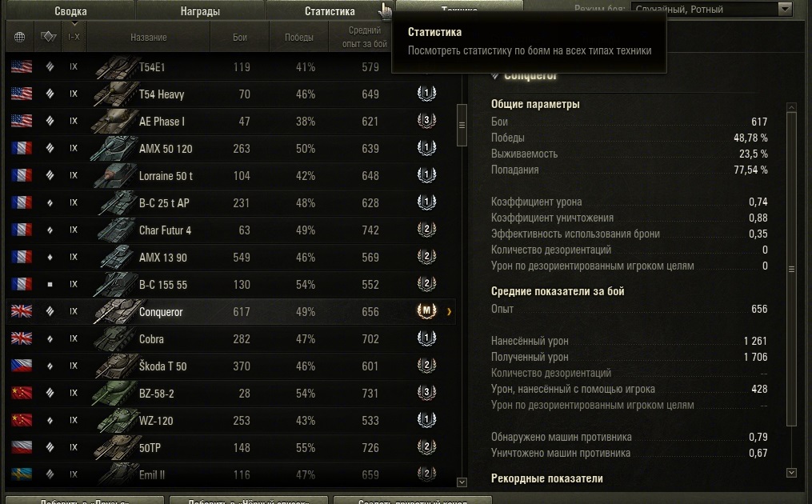Image resolution: width=812 pixels, height=504 pixels.
Task: Click the Škoda T 50 tank icon
Action: (117, 366)
